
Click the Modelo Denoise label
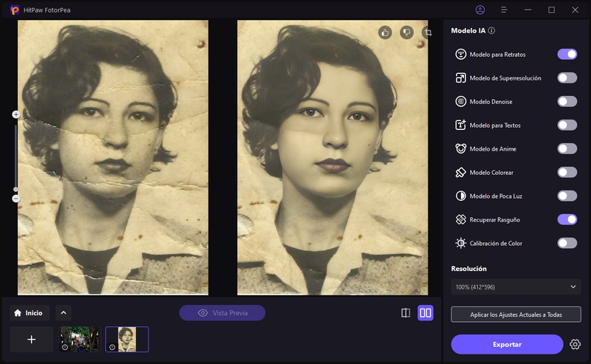(491, 102)
